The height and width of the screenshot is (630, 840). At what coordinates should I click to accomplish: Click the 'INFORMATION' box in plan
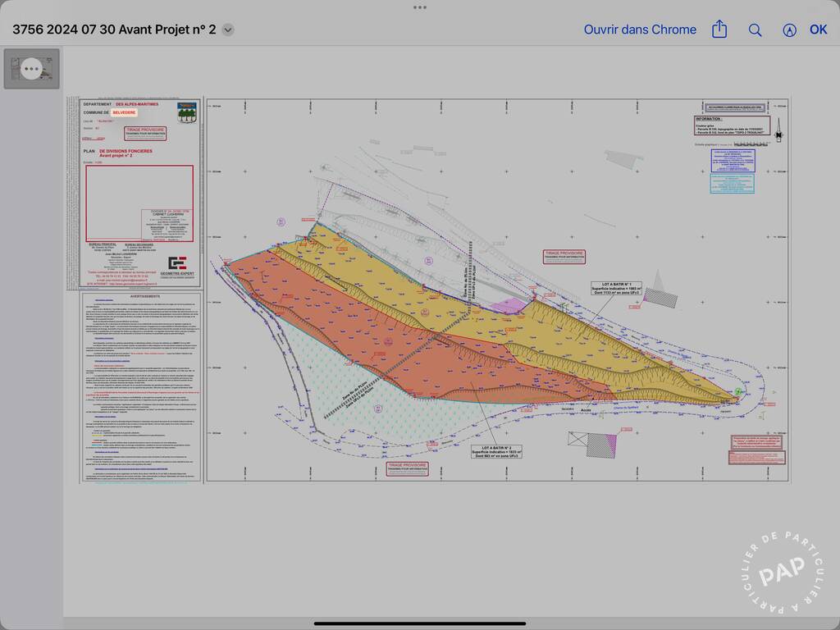(x=733, y=126)
